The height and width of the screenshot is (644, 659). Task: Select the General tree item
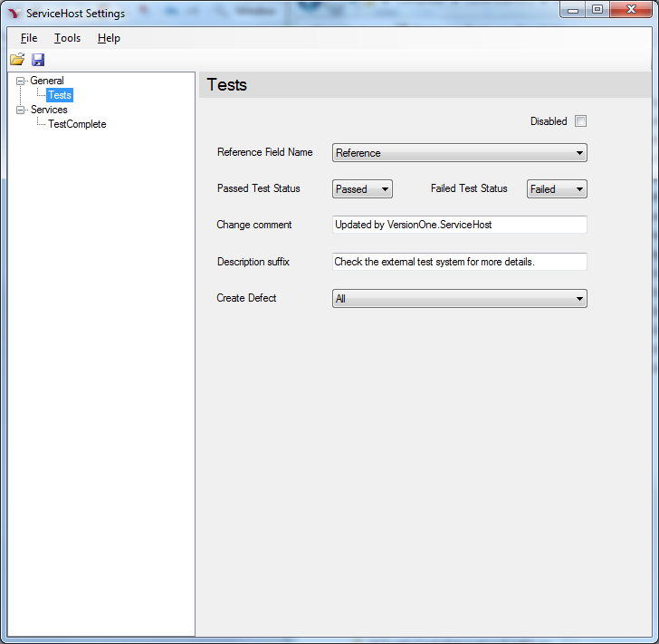tap(47, 81)
